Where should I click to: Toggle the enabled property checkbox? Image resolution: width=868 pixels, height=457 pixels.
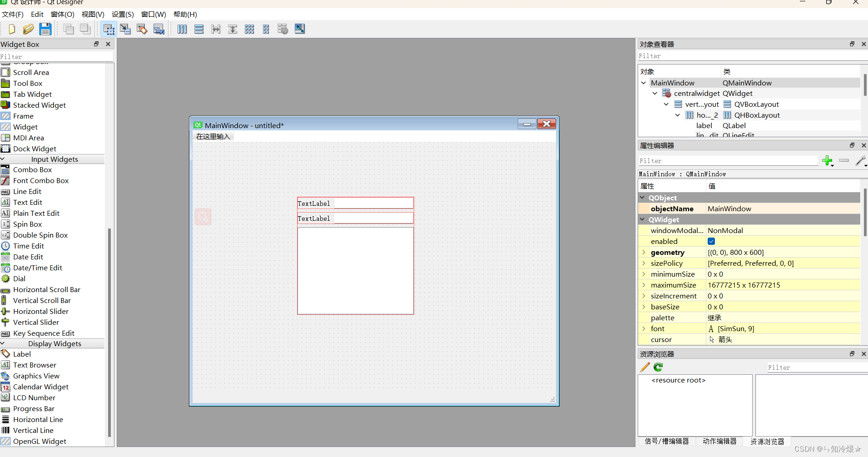711,242
